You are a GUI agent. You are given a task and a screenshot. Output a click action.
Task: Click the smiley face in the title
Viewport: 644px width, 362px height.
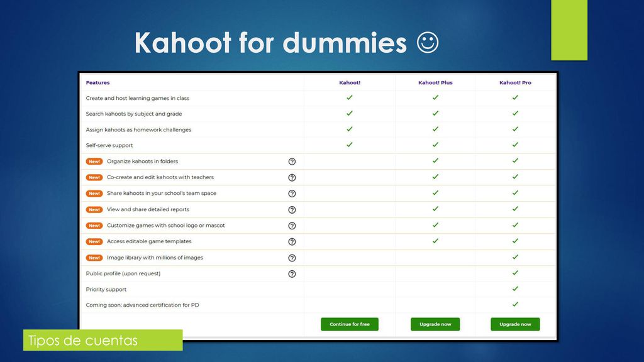(428, 43)
